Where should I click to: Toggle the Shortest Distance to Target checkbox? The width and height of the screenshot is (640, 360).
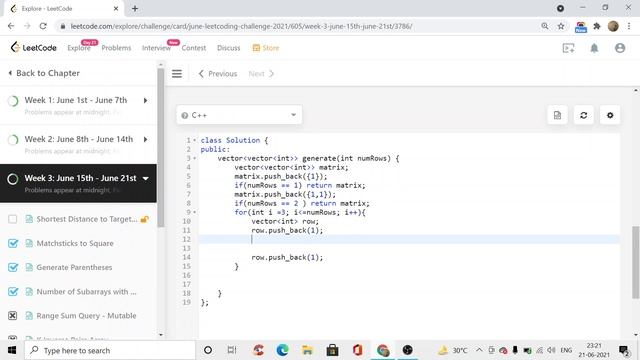[x=13, y=219]
